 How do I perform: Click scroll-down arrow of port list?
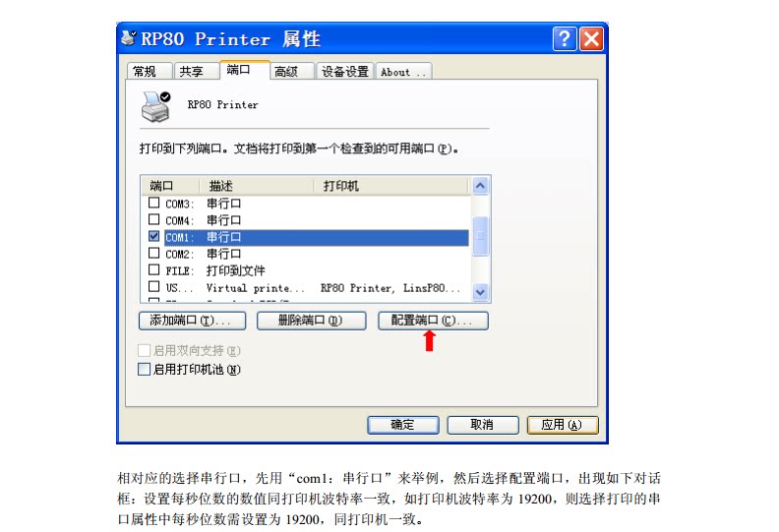(480, 292)
